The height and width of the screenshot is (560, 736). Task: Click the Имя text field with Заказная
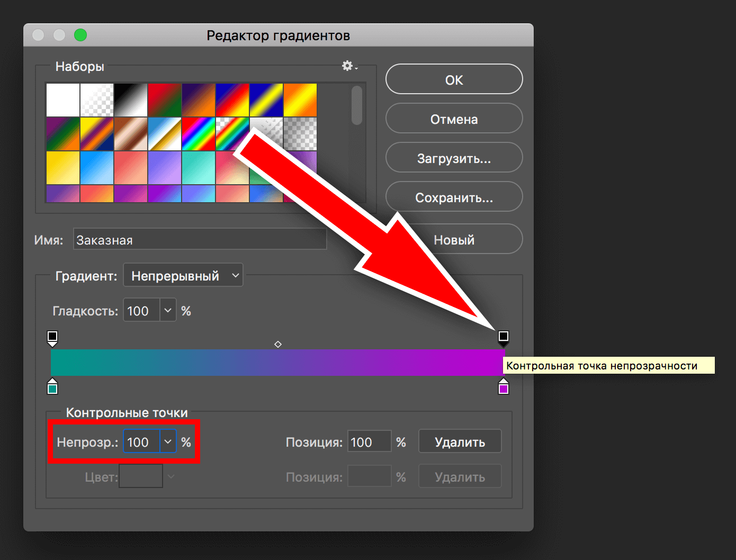click(200, 240)
